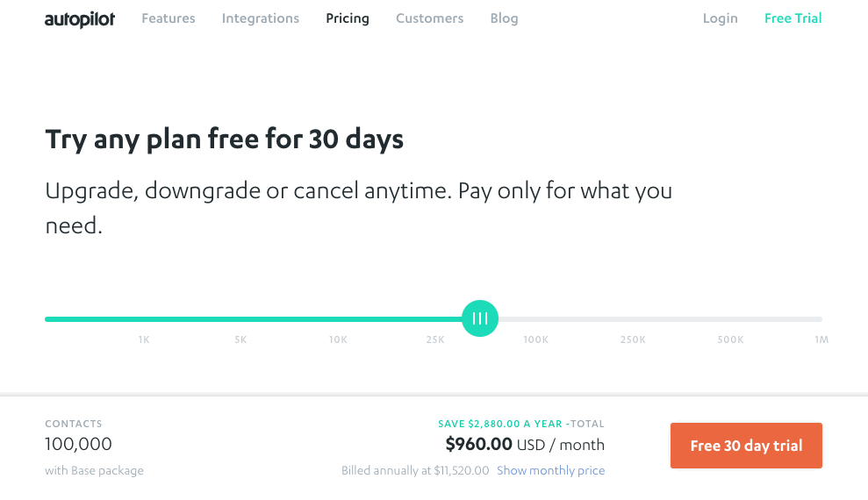Screen dimensions: 868x500
Task: Select the Pricing nav item
Action: (x=347, y=18)
